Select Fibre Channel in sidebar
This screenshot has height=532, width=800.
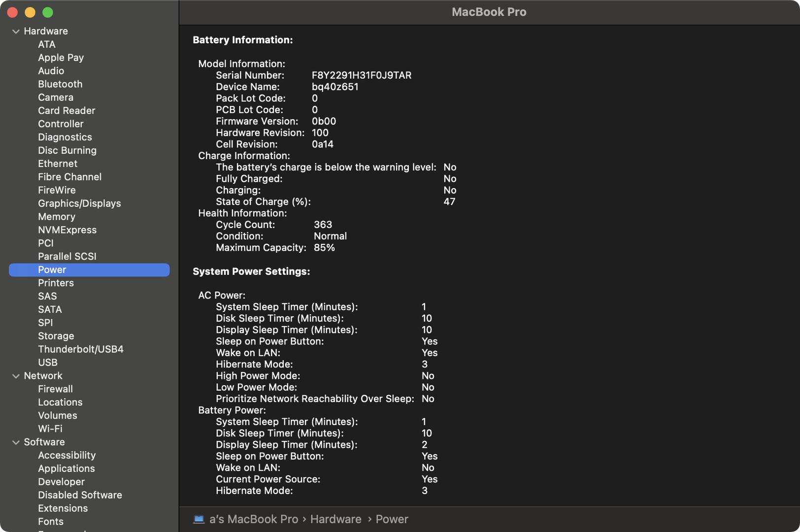(x=70, y=177)
